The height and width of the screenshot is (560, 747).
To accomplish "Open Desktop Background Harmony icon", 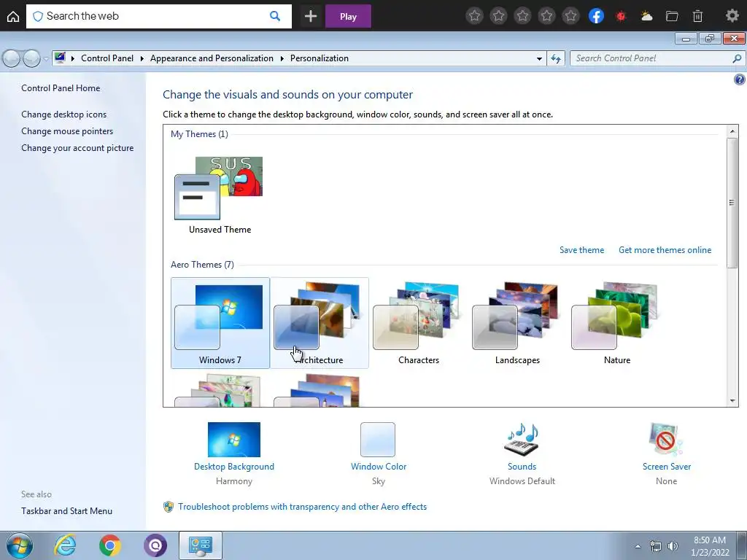I will (x=234, y=440).
